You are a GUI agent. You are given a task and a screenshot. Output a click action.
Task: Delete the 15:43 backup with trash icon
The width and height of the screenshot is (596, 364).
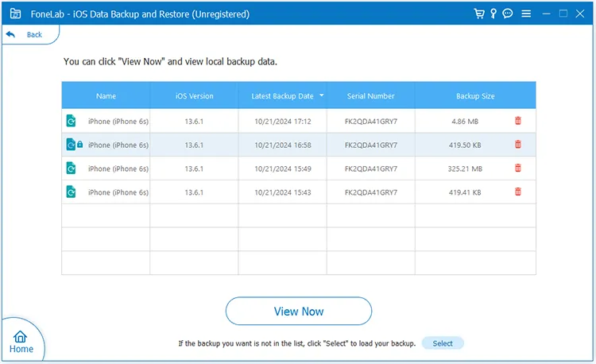pos(517,192)
